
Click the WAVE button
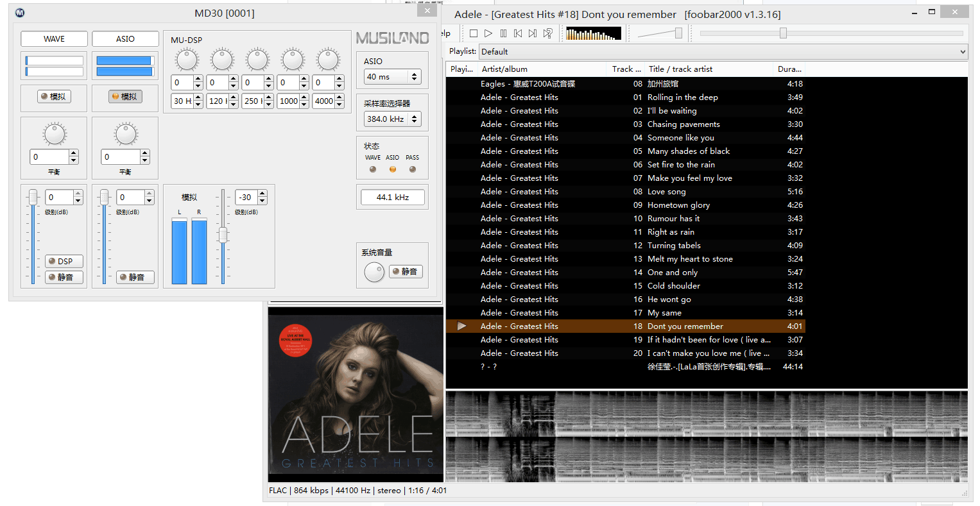(54, 39)
